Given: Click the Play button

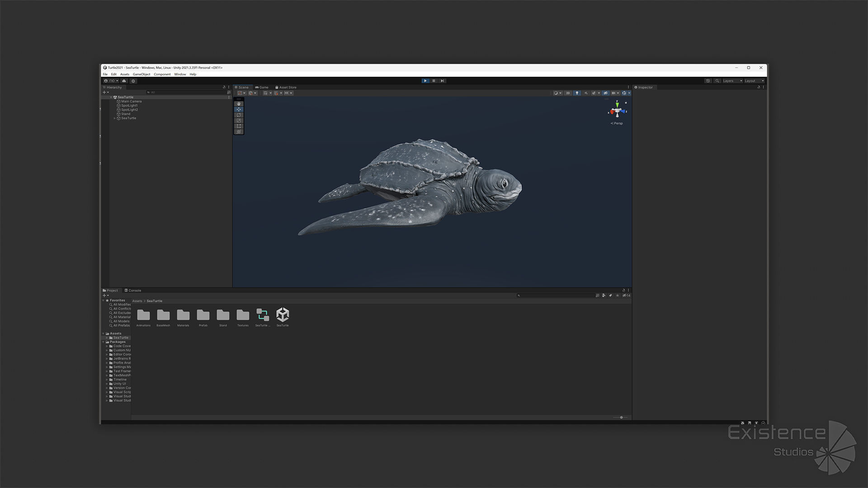Looking at the screenshot, I should point(425,81).
